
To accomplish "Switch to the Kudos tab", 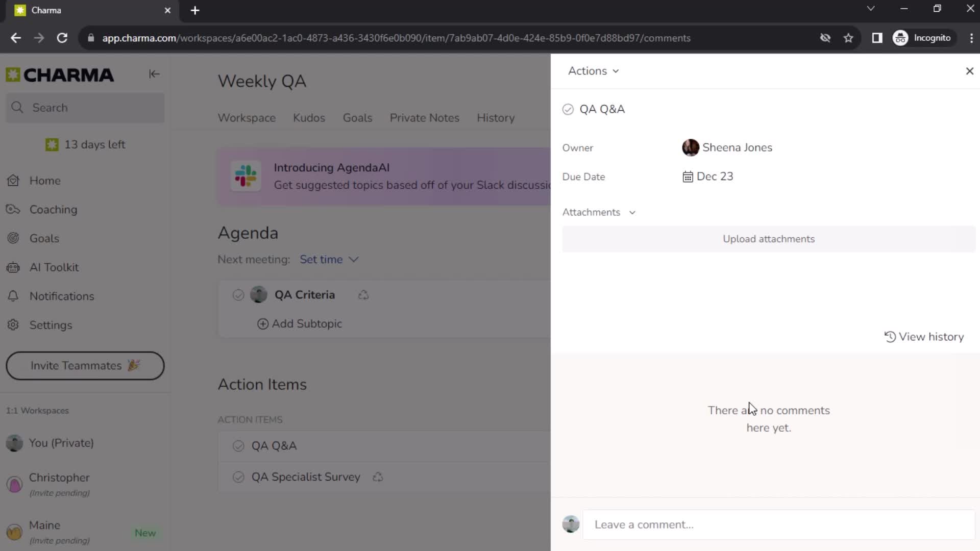I will tap(309, 118).
